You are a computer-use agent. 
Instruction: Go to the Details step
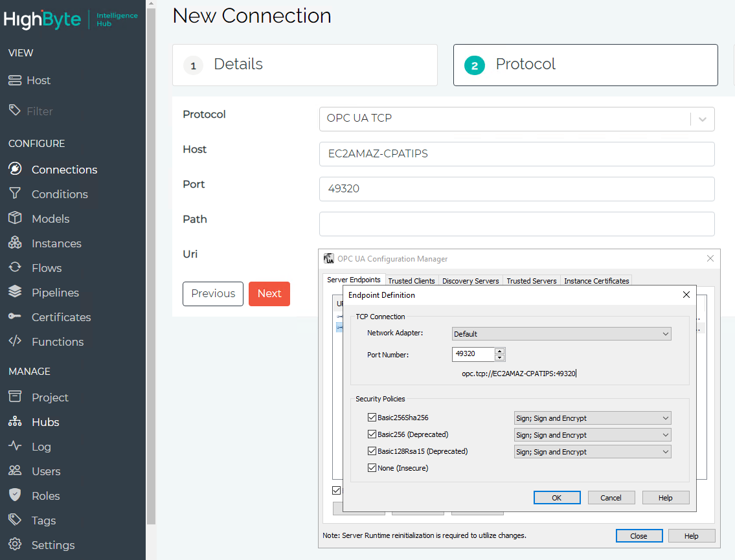304,65
